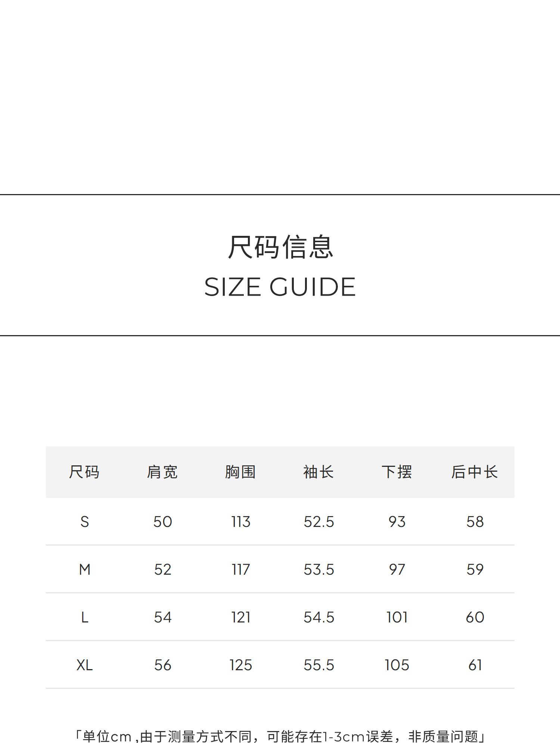This screenshot has height=743, width=560.
Task: Click the SIZE GUIDE title text
Action: coord(280,287)
